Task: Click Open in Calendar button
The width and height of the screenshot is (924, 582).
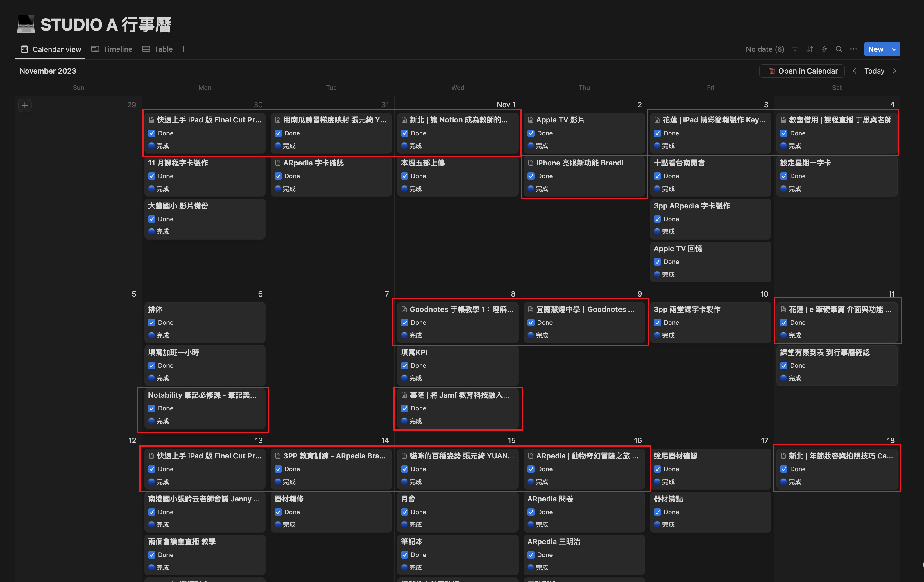Action: tap(802, 71)
